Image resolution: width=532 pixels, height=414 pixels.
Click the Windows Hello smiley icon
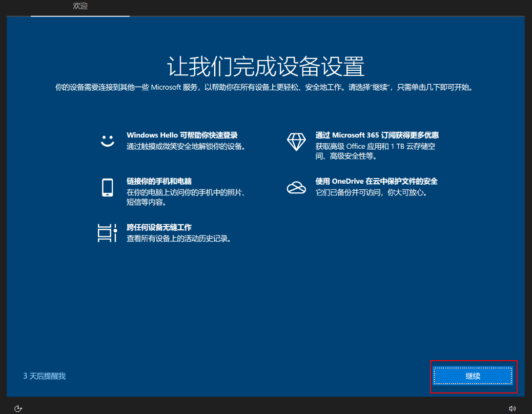click(x=107, y=140)
